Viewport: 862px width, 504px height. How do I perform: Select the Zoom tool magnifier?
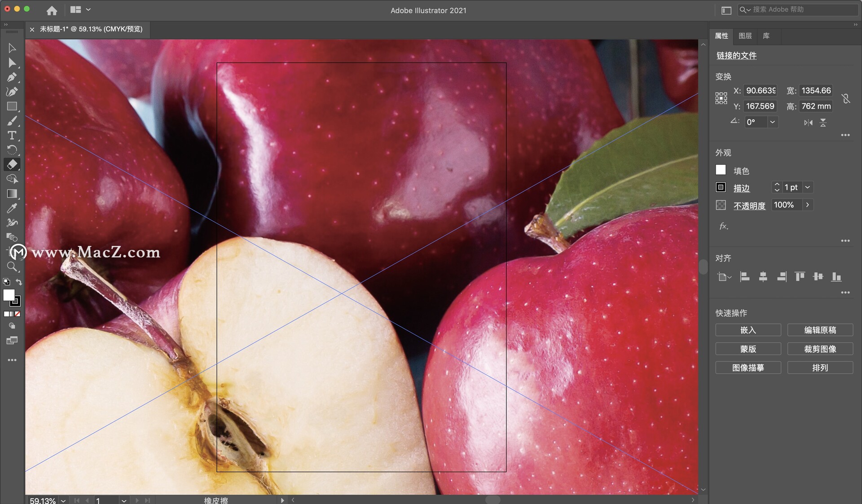[x=12, y=267]
